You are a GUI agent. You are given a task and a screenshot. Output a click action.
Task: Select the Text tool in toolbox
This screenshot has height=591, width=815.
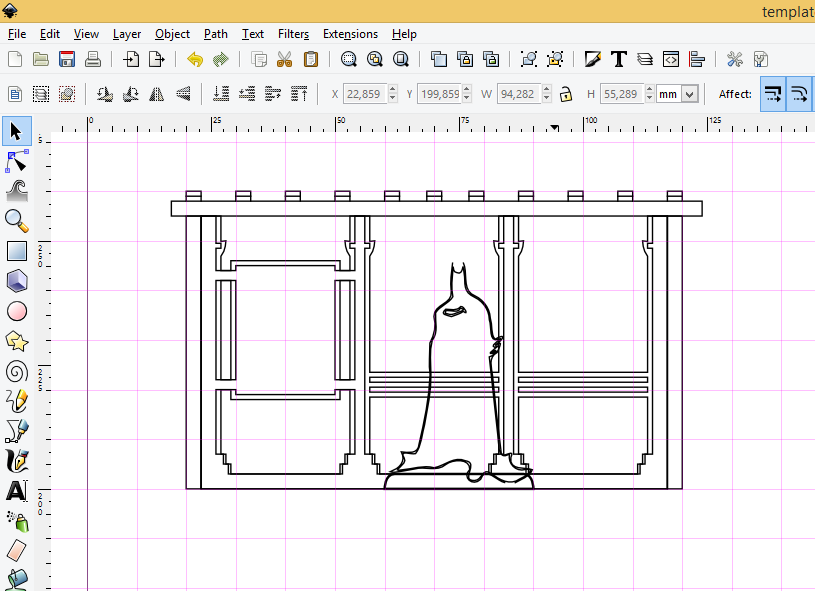coord(17,491)
